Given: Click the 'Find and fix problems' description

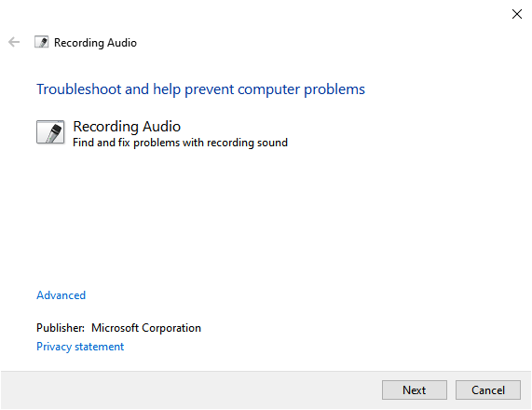Looking at the screenshot, I should pyautogui.click(x=180, y=143).
